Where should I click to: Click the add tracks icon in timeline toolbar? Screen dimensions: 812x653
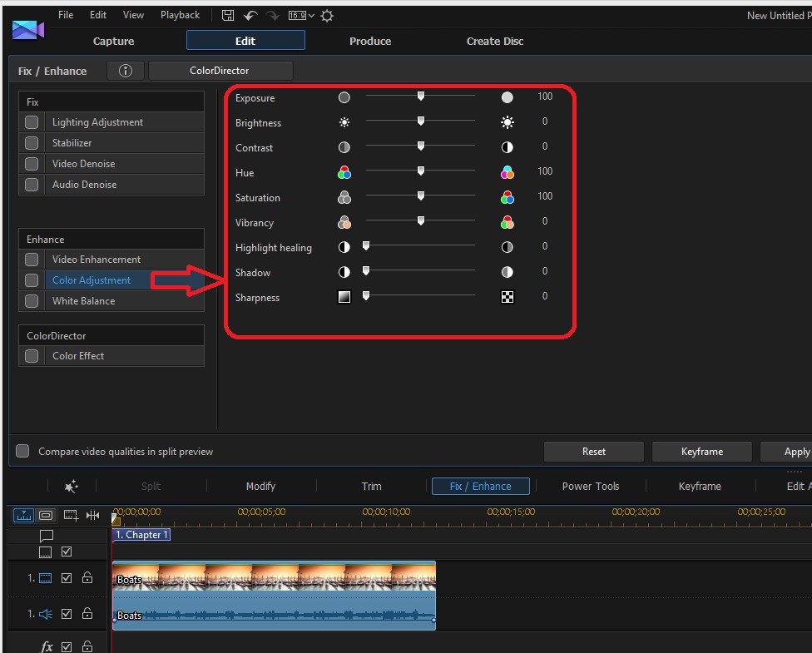pos(71,516)
